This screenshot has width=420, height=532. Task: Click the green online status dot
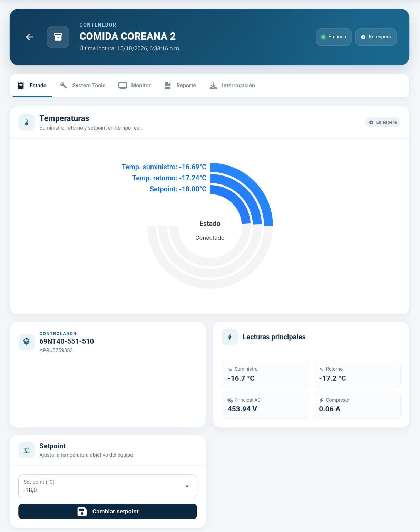coord(323,37)
